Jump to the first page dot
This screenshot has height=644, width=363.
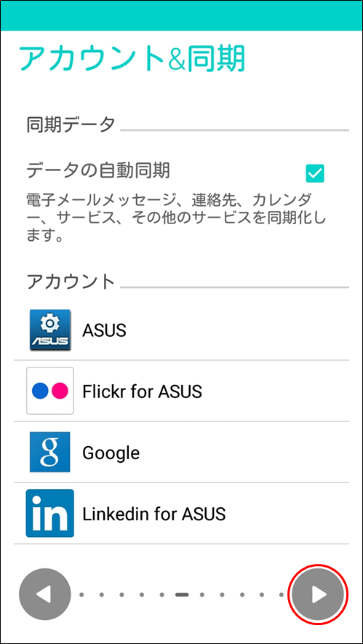(x=81, y=595)
